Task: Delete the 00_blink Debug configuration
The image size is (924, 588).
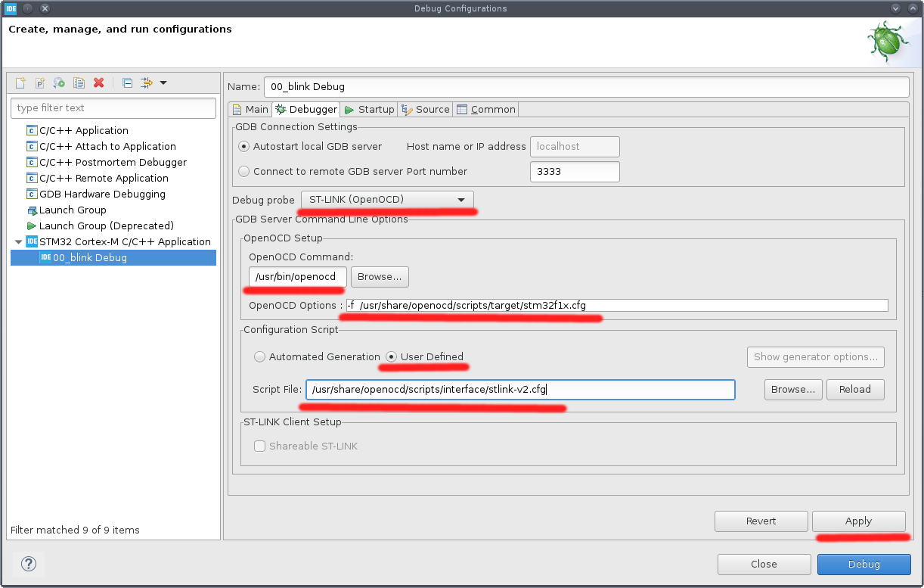Action: pyautogui.click(x=98, y=83)
